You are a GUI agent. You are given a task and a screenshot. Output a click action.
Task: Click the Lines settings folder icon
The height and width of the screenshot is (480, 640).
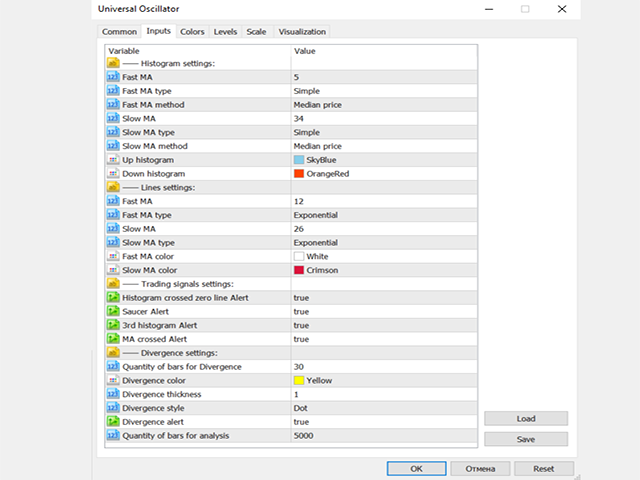113,187
